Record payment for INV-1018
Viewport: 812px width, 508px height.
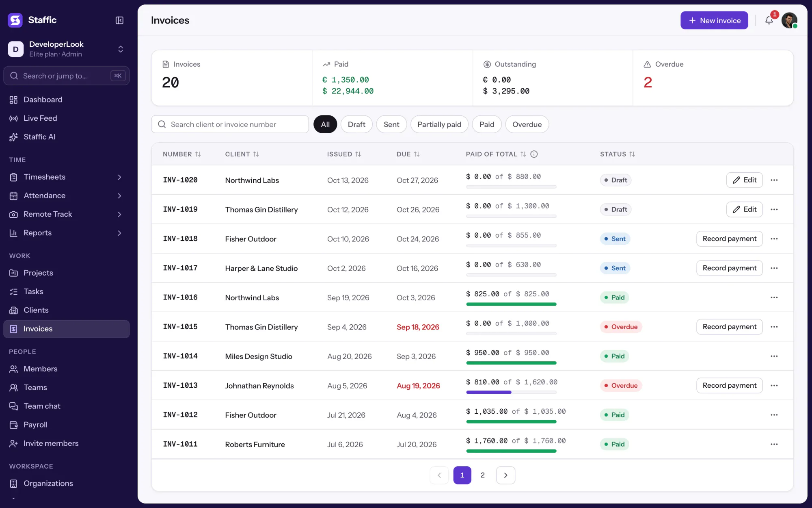click(x=729, y=239)
